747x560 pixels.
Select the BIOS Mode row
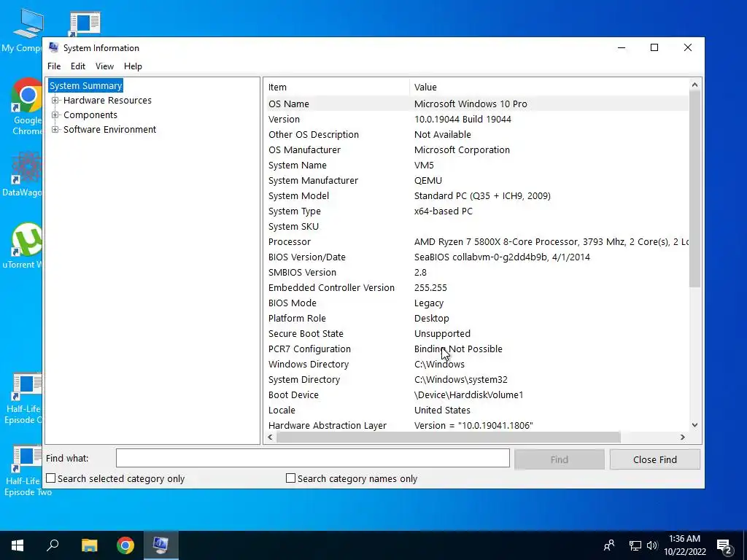pos(476,303)
